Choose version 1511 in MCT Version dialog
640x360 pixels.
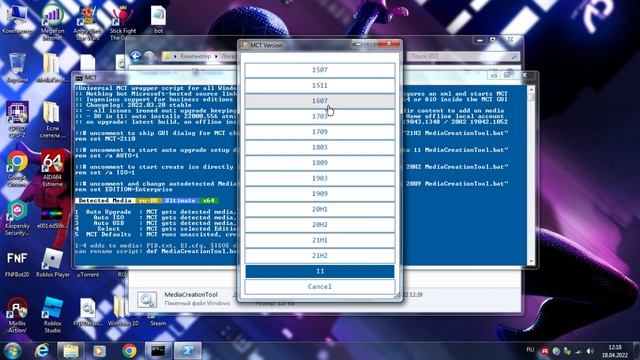[x=320, y=85]
